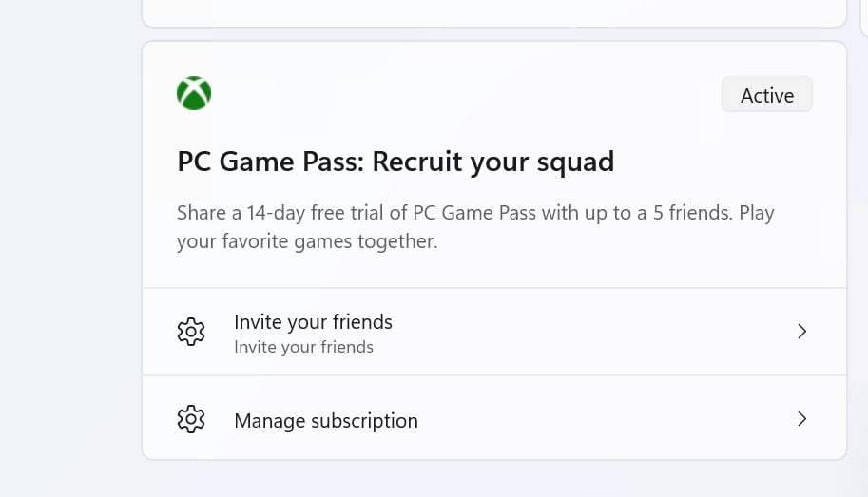The image size is (868, 497).
Task: Click the partially visible card above PC Game Pass
Action: [493, 11]
